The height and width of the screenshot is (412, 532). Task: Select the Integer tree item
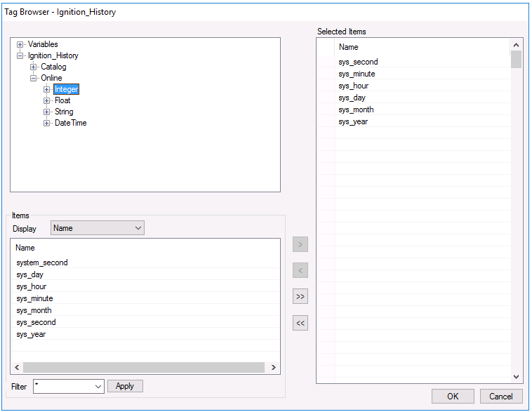point(66,89)
